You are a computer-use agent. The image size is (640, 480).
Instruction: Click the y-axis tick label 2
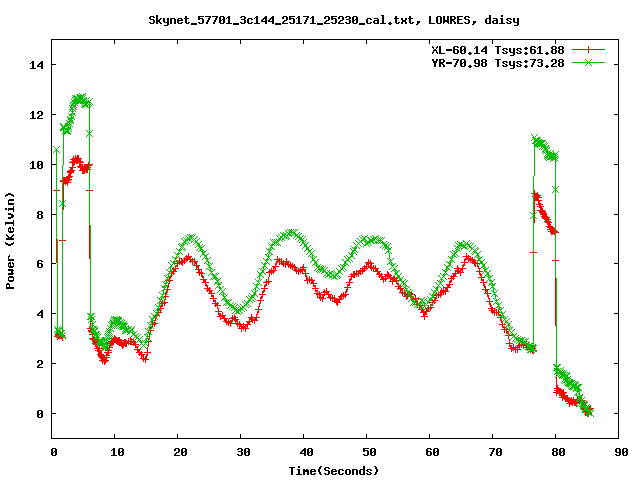pos(40,364)
